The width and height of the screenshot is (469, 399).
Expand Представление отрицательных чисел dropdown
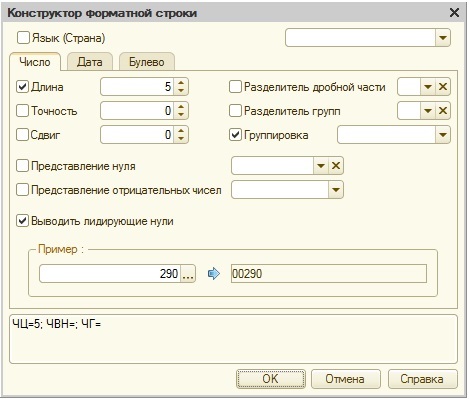336,190
